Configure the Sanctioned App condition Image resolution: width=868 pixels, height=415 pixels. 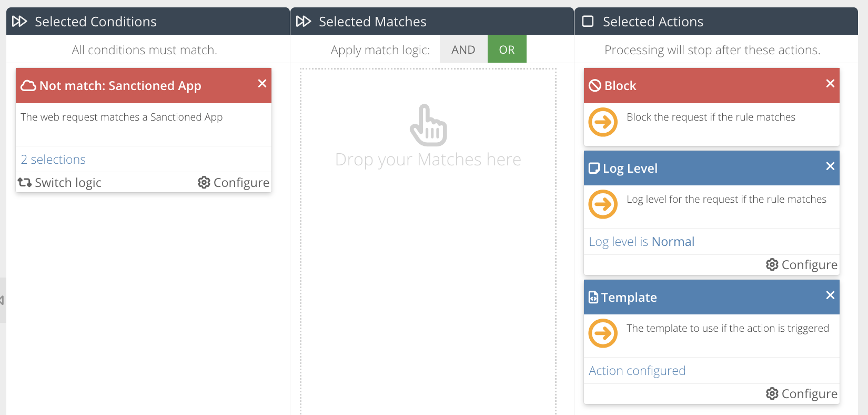(234, 183)
